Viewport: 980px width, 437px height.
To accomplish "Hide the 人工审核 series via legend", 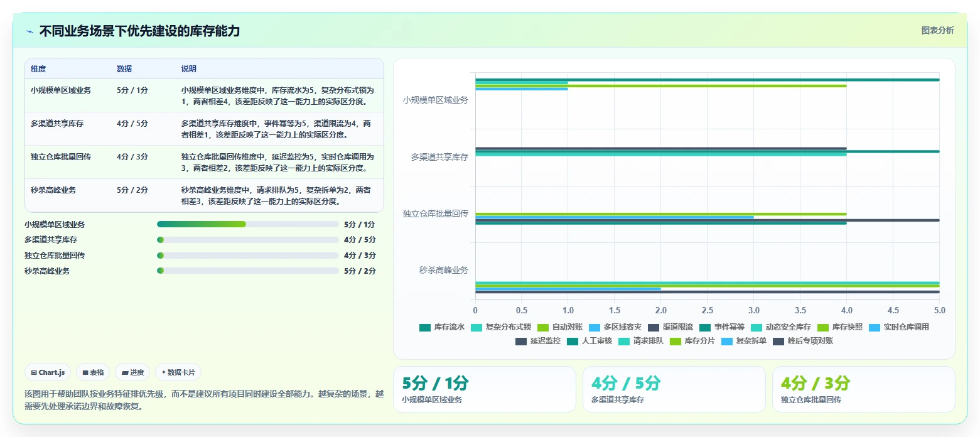I will 590,341.
